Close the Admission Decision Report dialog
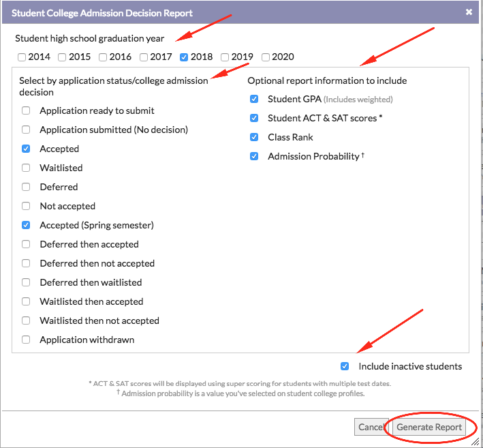The height and width of the screenshot is (448, 483). 469,12
